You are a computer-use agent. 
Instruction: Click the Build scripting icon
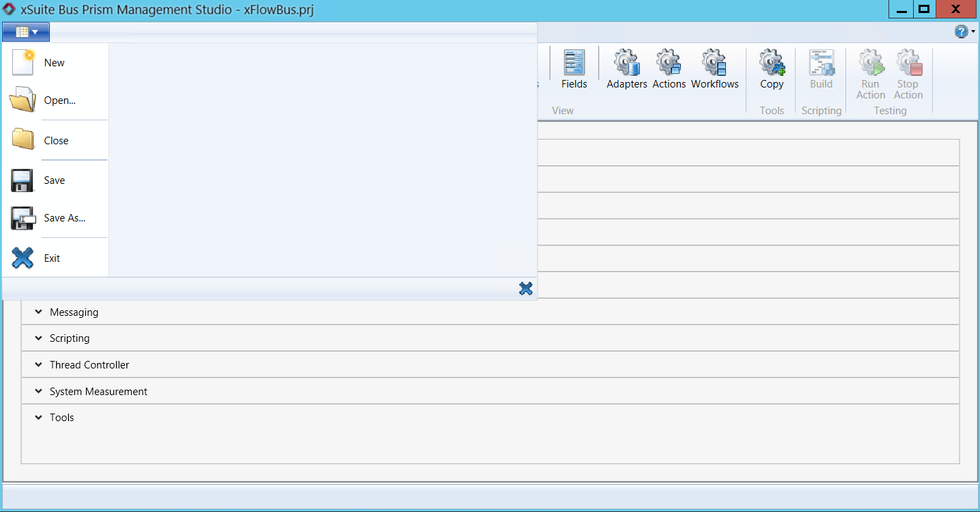tap(821, 70)
